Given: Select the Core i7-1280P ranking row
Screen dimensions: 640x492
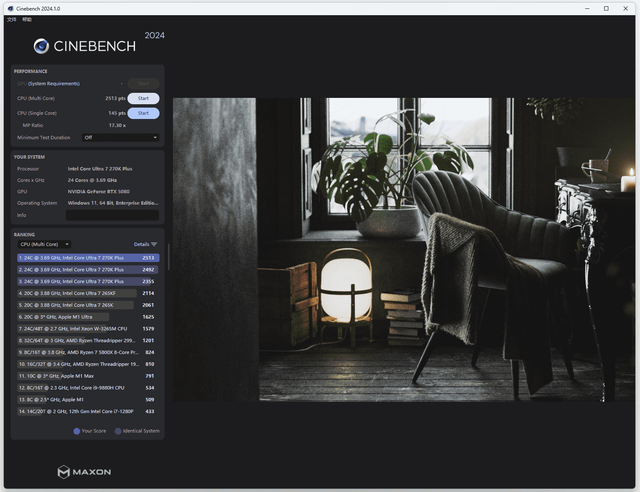Looking at the screenshot, I should pyautogui.click(x=88, y=412).
